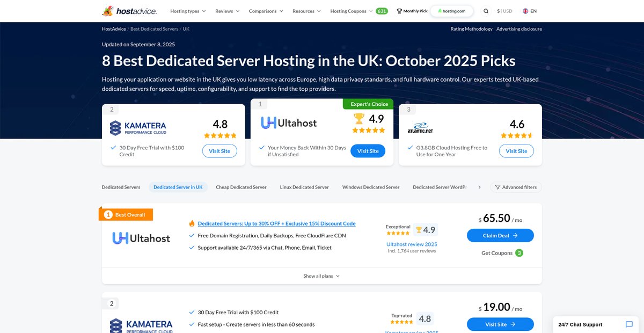
Task: Click the Monthly Pick trophy icon
Action: (x=399, y=11)
